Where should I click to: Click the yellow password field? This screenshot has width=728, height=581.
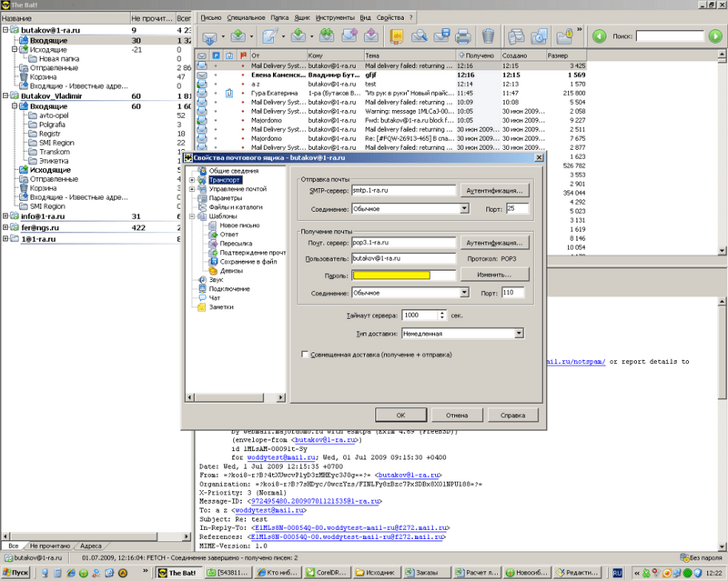coord(403,275)
